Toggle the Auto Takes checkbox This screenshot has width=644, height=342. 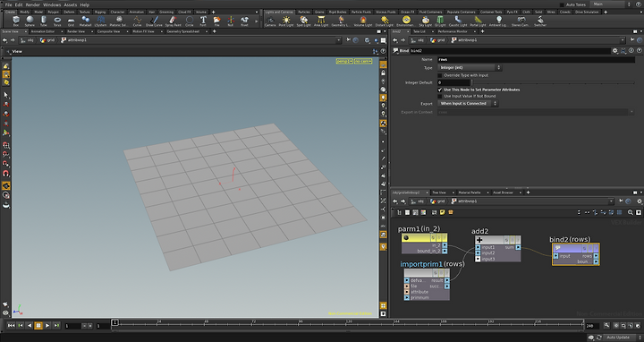pos(562,4)
